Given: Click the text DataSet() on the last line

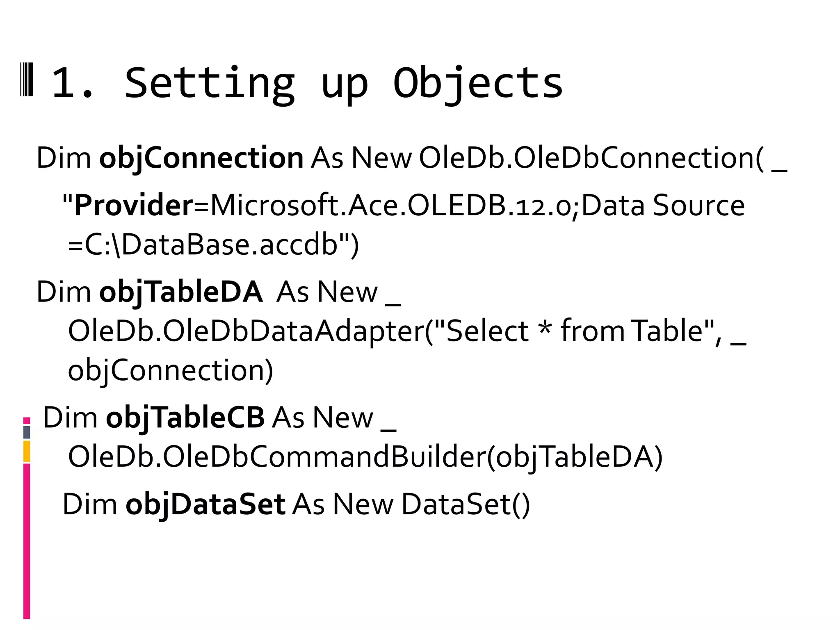Looking at the screenshot, I should 466,504.
